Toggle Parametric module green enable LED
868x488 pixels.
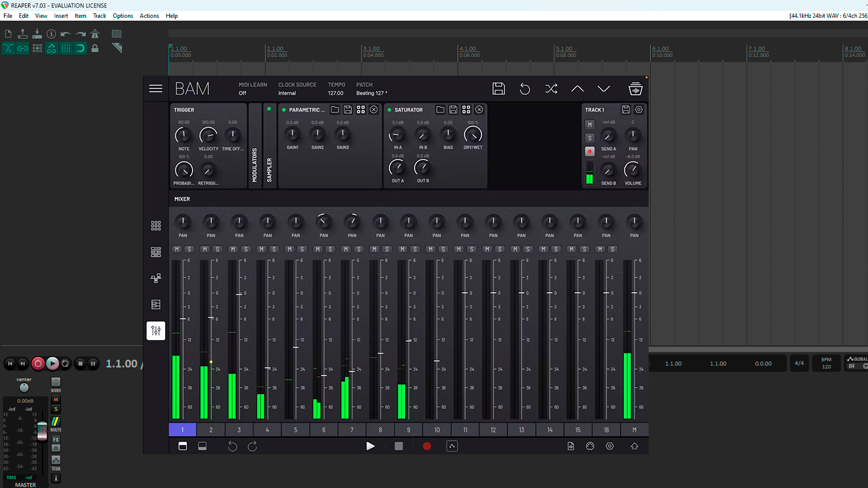pos(284,110)
